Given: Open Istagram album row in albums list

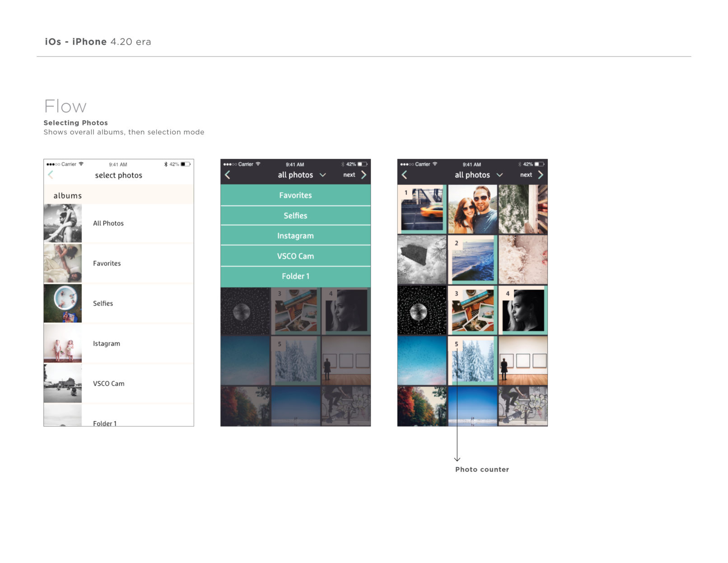Looking at the screenshot, I should tap(107, 343).
